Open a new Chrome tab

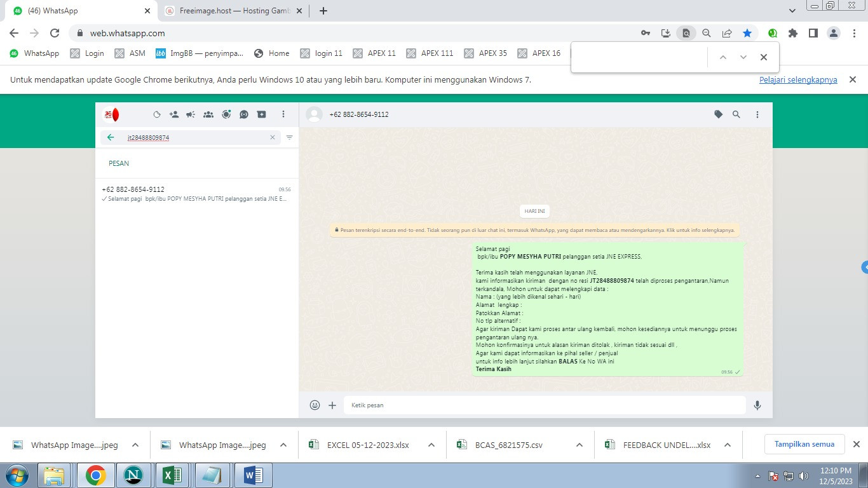[323, 11]
